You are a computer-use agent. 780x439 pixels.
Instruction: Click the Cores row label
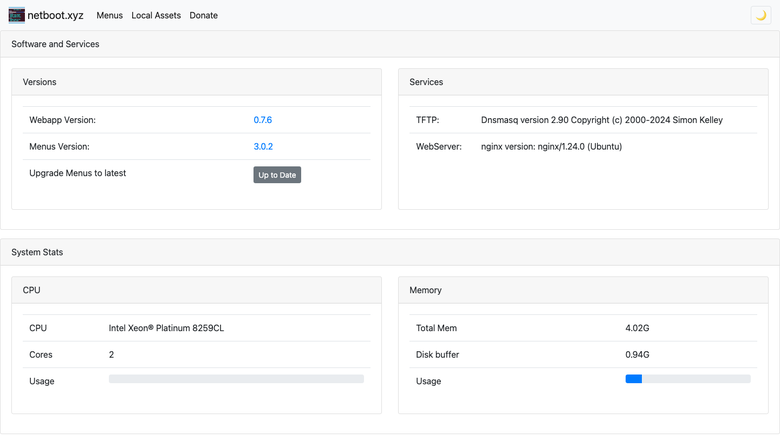41,355
